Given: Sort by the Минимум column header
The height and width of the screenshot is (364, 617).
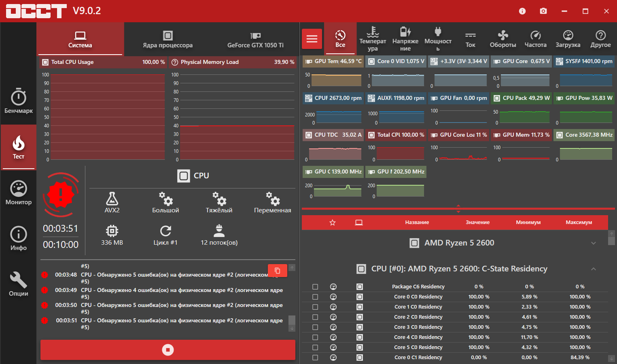Looking at the screenshot, I should 528,222.
